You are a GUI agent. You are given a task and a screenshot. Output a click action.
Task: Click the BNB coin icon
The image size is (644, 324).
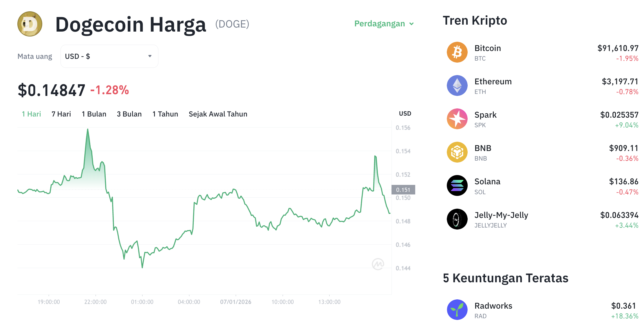pos(457,152)
